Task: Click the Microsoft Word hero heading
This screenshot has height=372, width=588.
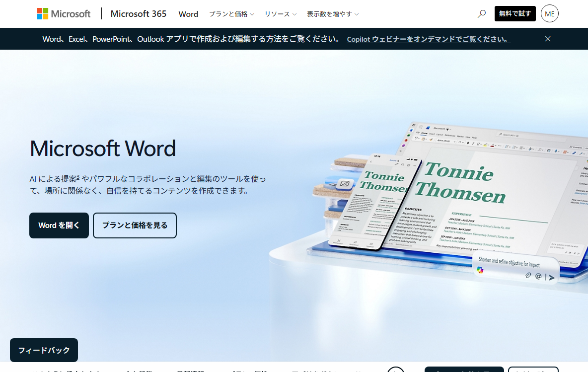Action: click(103, 149)
